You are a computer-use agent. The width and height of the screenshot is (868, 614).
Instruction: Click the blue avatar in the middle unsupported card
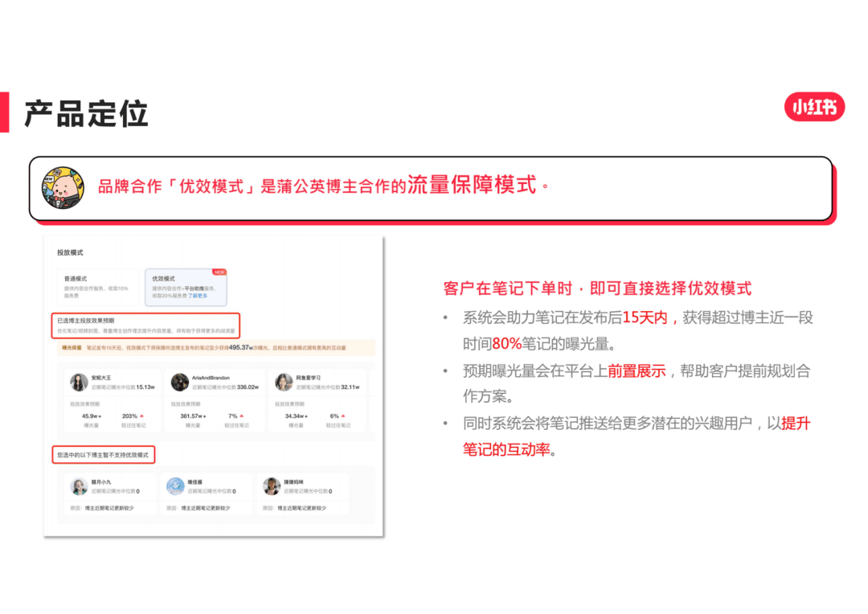175,486
